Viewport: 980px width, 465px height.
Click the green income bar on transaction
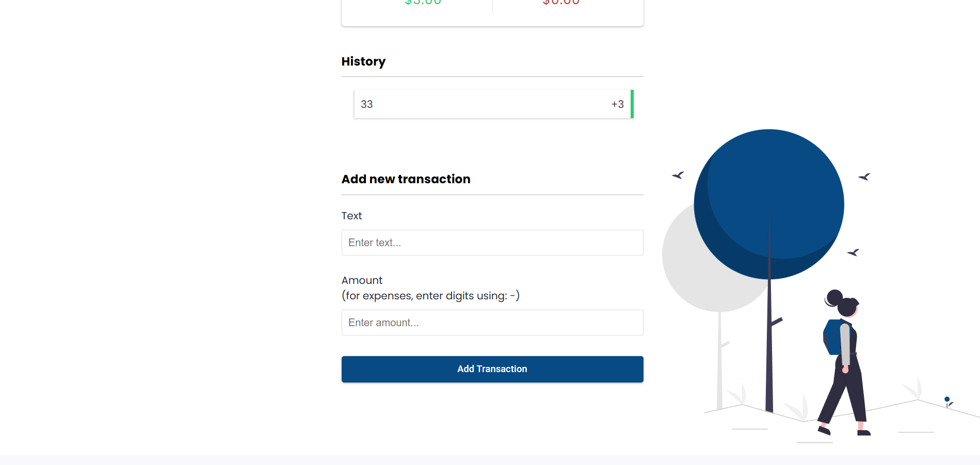coord(632,104)
